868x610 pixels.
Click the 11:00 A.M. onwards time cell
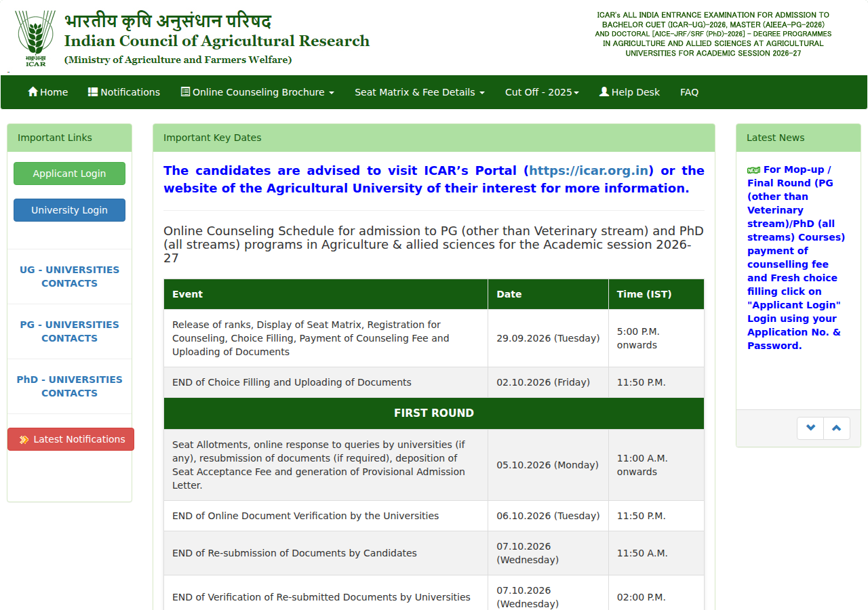click(656, 465)
